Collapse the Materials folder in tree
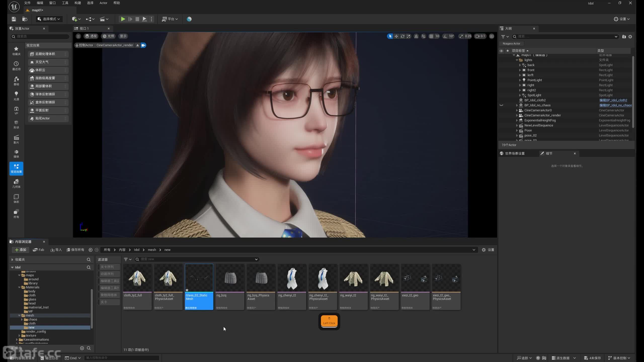 point(19,287)
